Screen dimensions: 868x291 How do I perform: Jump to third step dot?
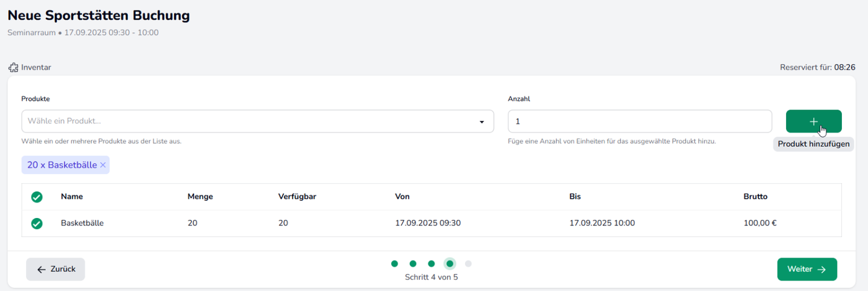tap(432, 264)
